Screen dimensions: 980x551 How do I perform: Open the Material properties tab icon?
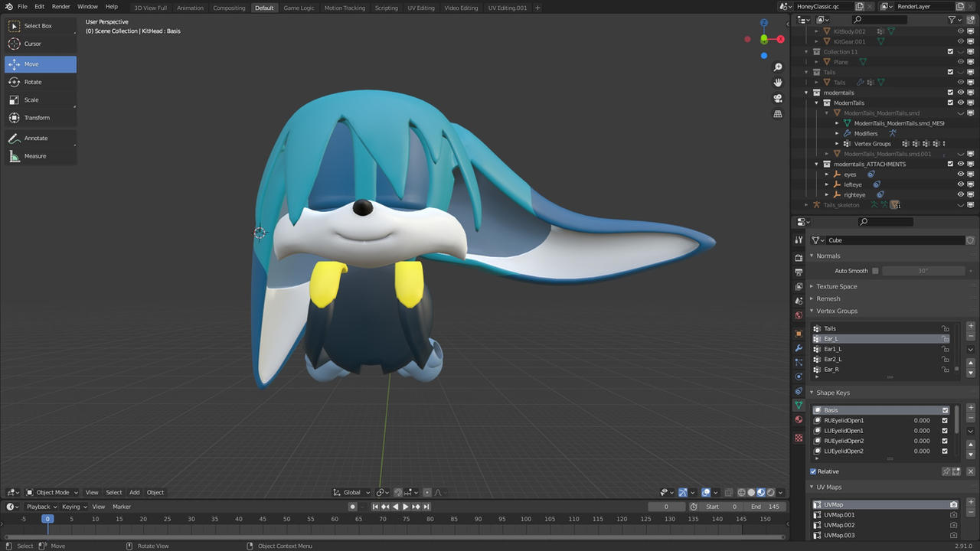tap(799, 419)
